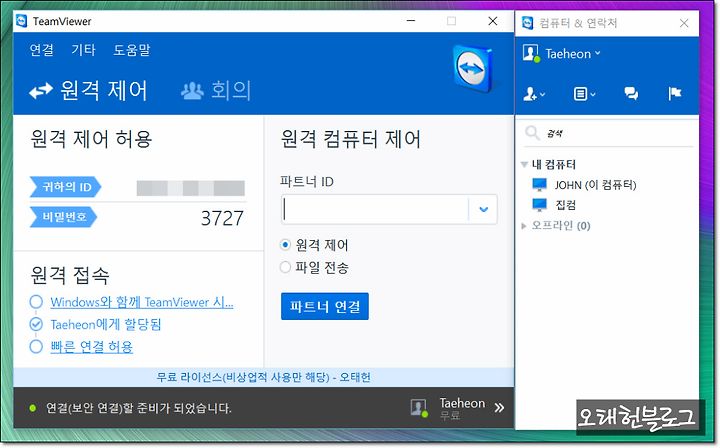The image size is (720, 448).
Task: Click the 컴퓨터 & 연락처 window icon
Action: click(x=528, y=22)
